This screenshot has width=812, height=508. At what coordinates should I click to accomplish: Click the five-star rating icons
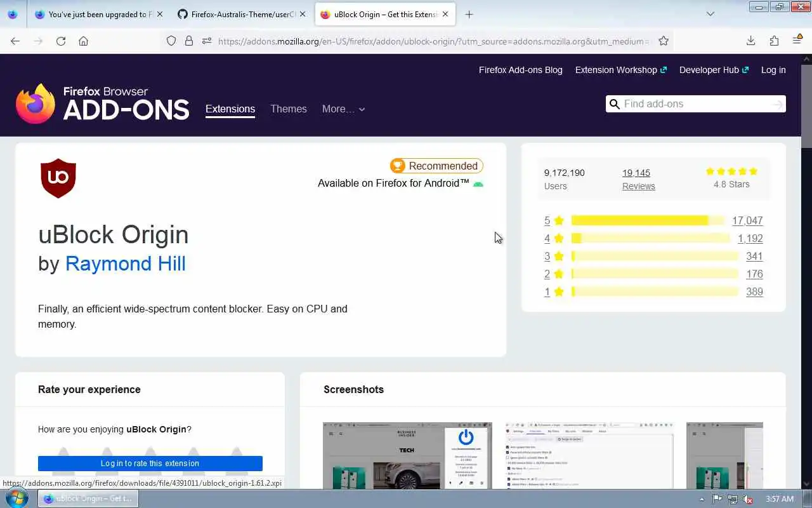click(x=731, y=171)
